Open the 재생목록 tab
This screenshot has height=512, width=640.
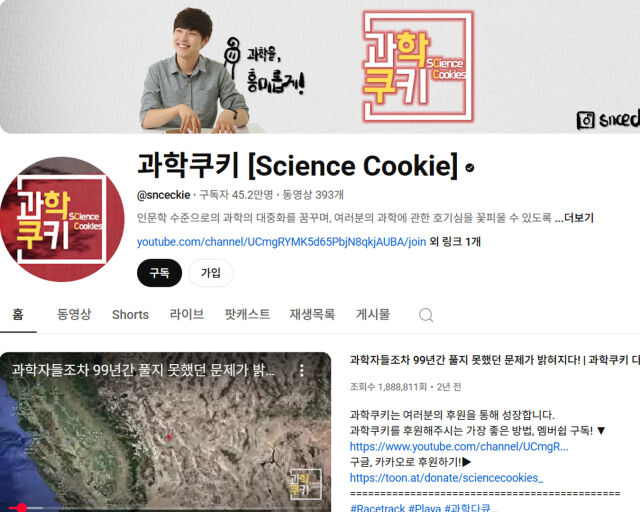click(312, 314)
